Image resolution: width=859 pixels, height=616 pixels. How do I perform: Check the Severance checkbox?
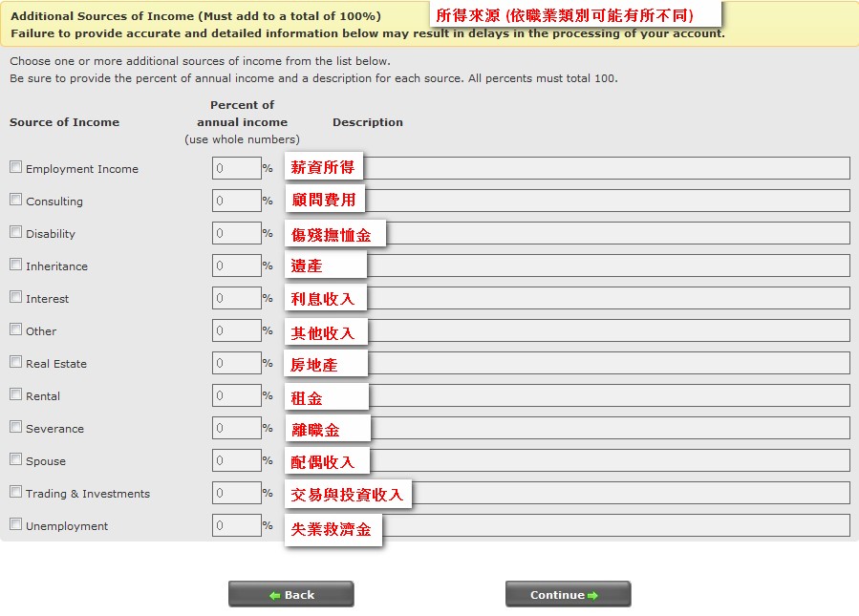click(x=16, y=427)
